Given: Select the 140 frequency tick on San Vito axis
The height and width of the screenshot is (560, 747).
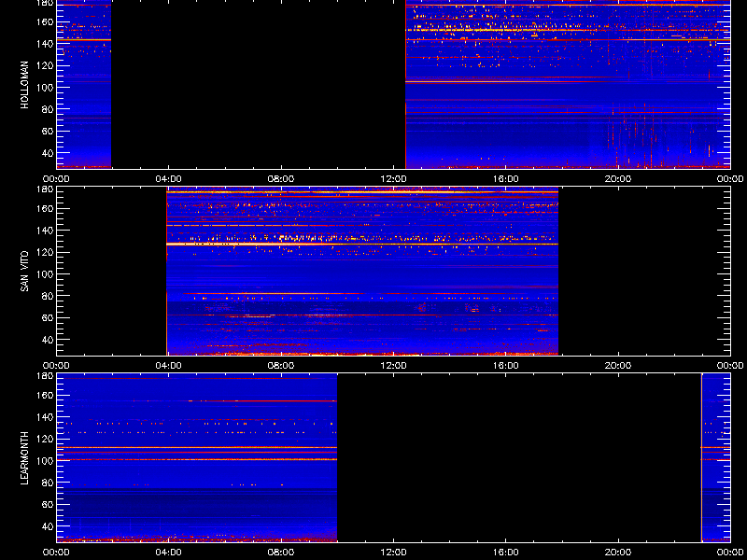Looking at the screenshot, I should [x=44, y=230].
